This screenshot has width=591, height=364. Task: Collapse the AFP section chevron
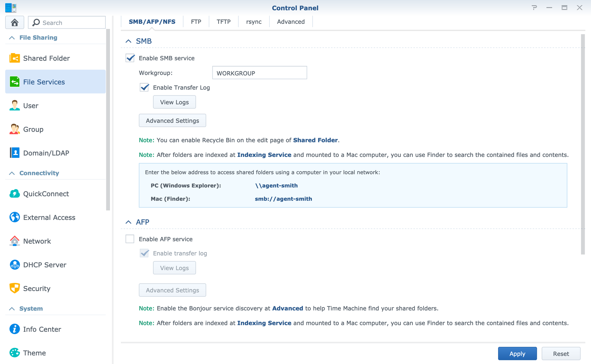[x=128, y=222]
